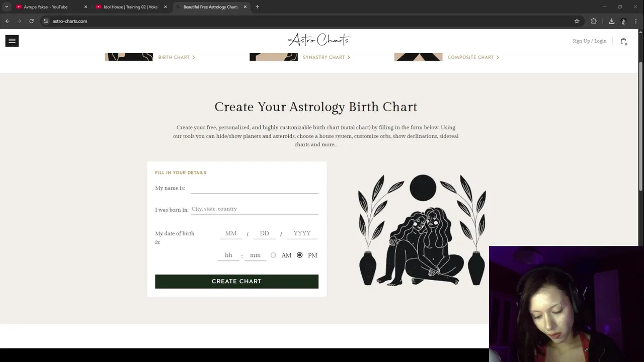Open the browser tab search dropdown

coord(7,7)
